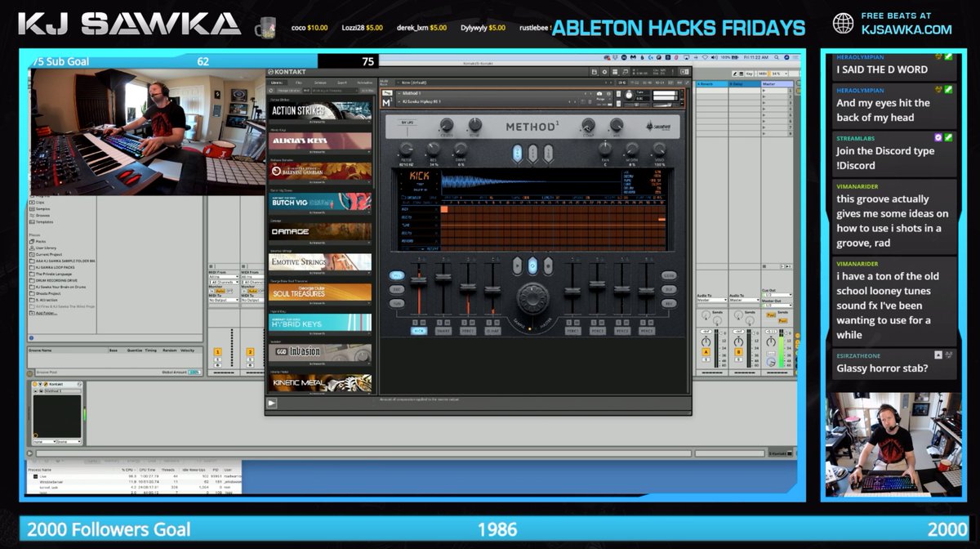
Task: Click the Soundiron logo
Action: click(657, 127)
